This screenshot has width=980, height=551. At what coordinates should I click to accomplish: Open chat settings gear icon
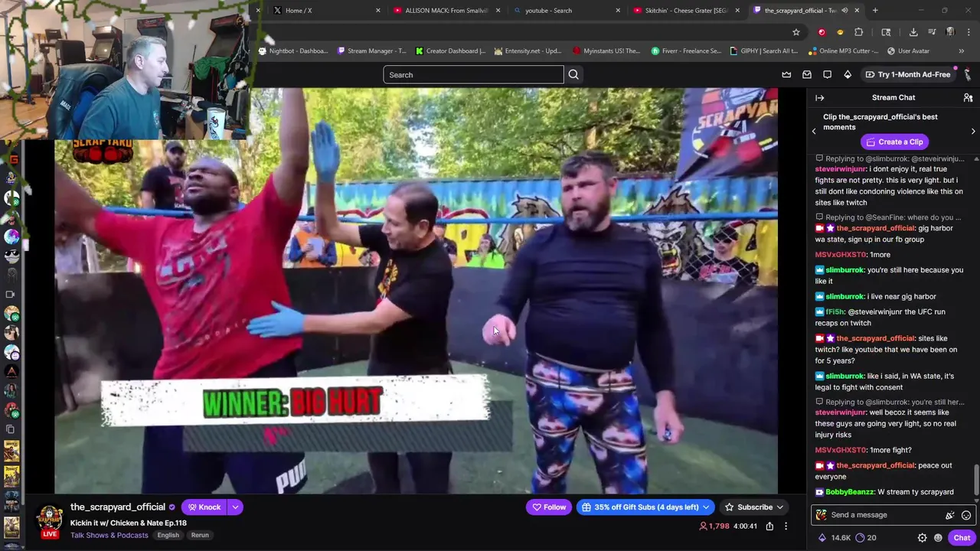tap(922, 538)
